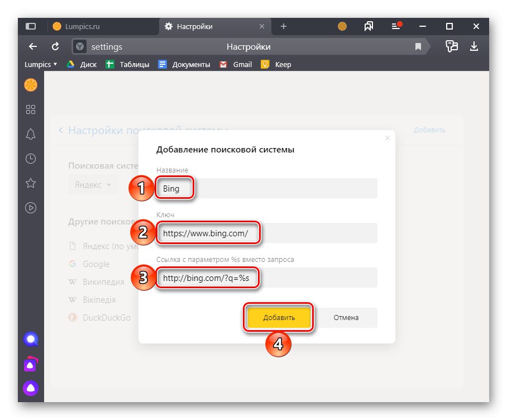Viewport: 507px width, 420px height.
Task: Open the Диск bookmark
Action: (x=82, y=64)
